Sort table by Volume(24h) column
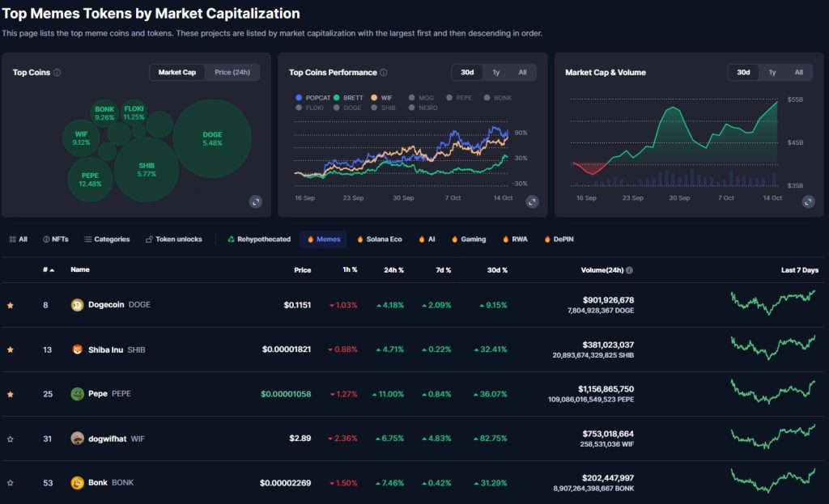This screenshot has width=829, height=504. (602, 270)
